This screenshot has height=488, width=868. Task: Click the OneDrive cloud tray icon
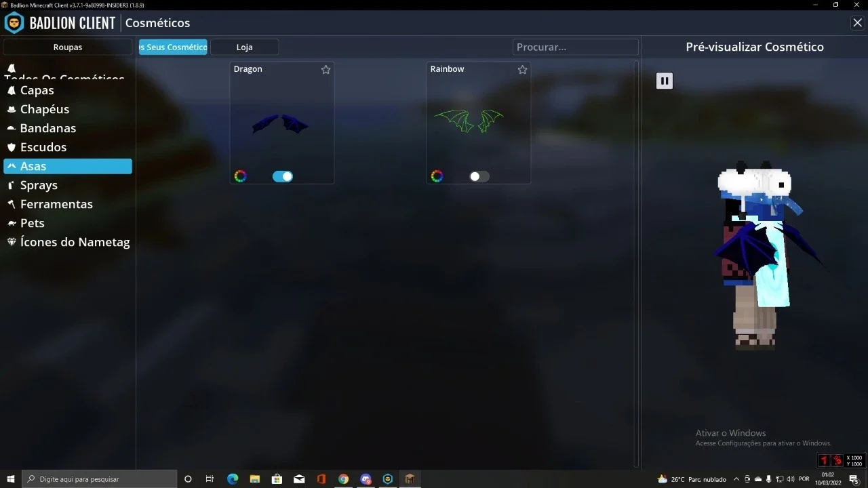(x=758, y=479)
